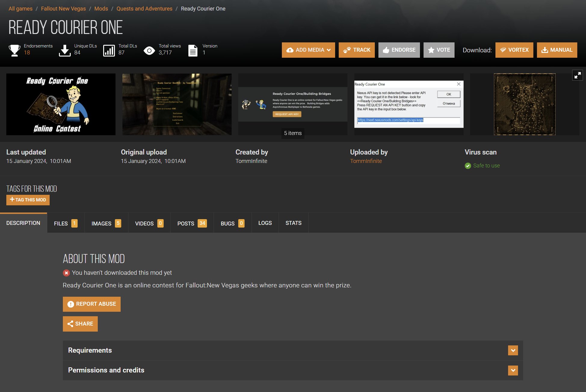The height and width of the screenshot is (392, 586).
Task: Expand Permissions and credits section
Action: click(293, 370)
